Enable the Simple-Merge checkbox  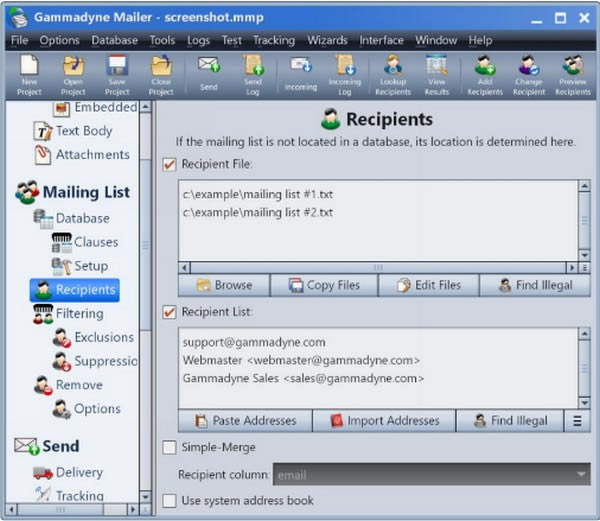click(x=170, y=448)
